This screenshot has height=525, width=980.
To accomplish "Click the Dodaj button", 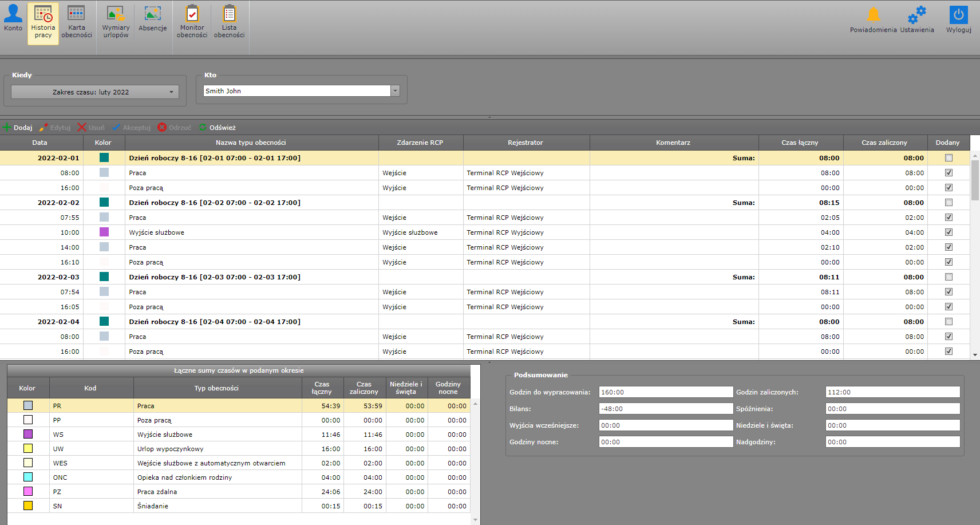I will click(18, 128).
